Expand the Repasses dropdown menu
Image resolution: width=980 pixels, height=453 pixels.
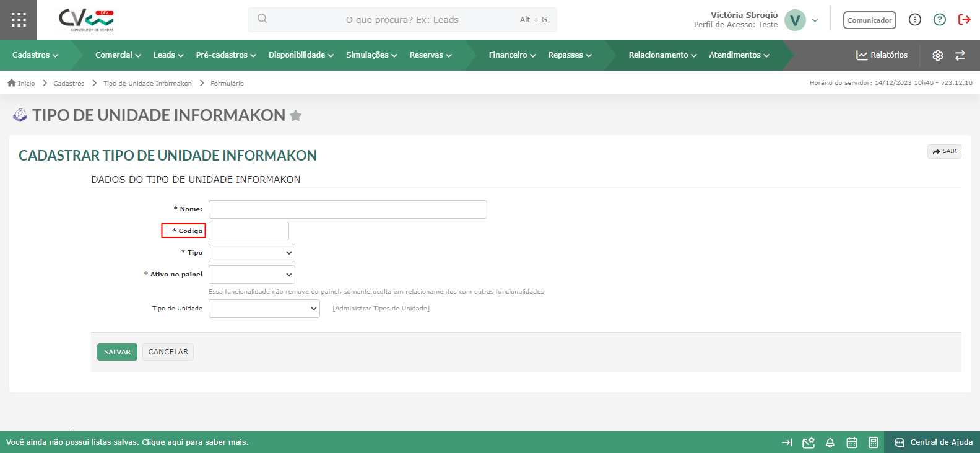pos(570,55)
